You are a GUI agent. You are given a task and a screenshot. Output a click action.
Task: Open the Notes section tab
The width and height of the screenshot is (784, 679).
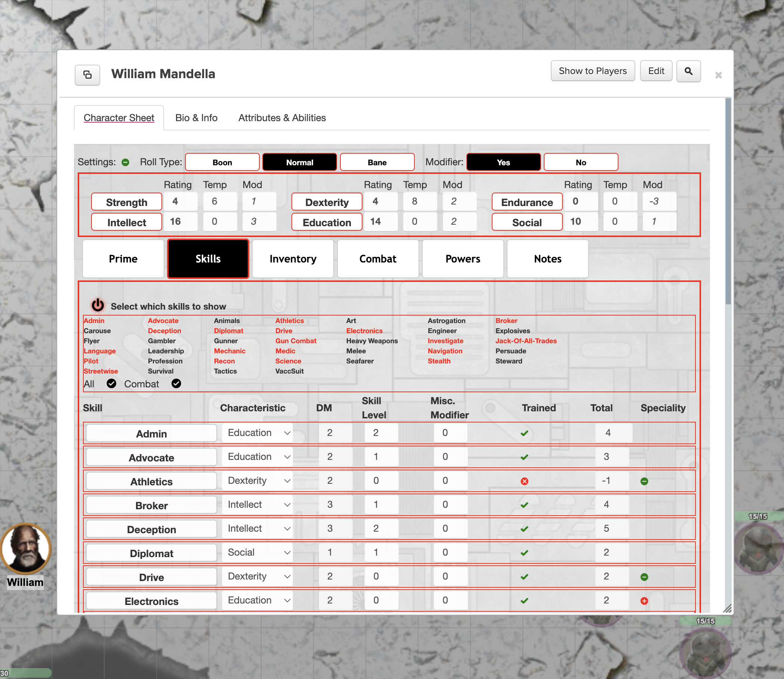point(548,259)
